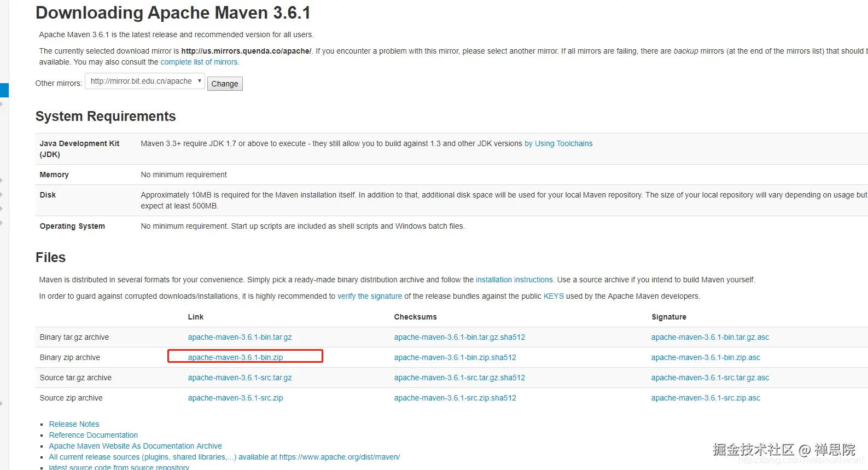Screen dimensions: 868x470
Task: Click the Operating System row label
Action: point(72,226)
